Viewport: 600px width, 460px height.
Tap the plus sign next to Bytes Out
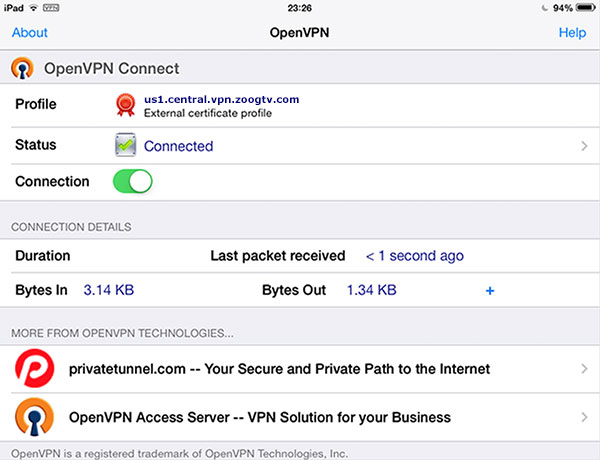(x=490, y=290)
